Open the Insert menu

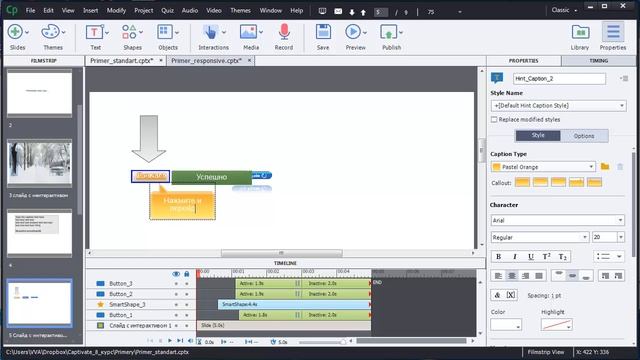(91, 11)
